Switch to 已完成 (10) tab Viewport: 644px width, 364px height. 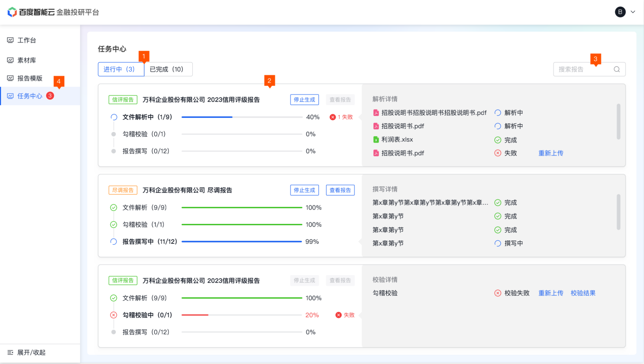click(x=168, y=69)
